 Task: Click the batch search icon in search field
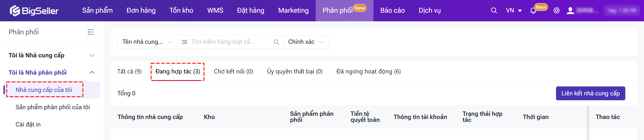click(184, 42)
